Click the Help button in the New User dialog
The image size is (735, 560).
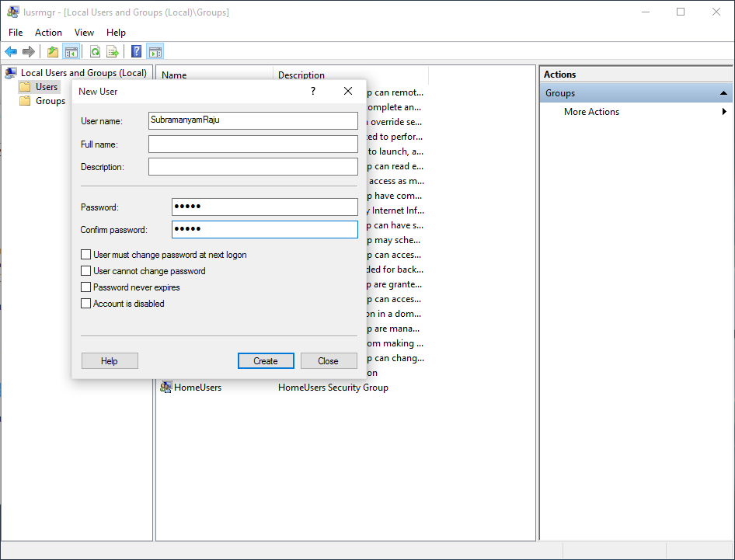pos(109,360)
